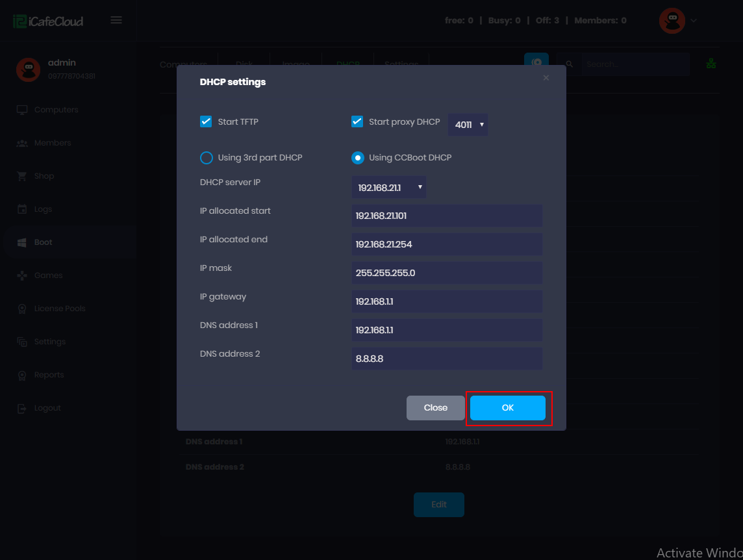Uncheck the Start TFTP checkbox
The height and width of the screenshot is (560, 743).
(x=206, y=121)
